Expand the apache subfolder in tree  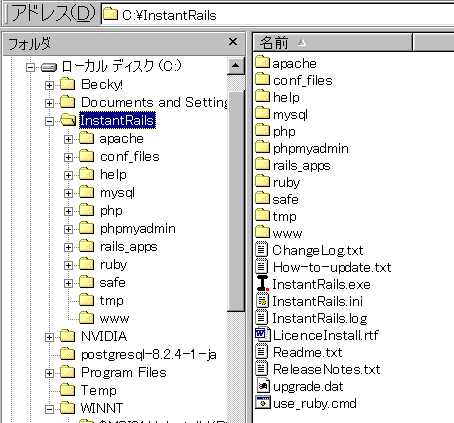pyautogui.click(x=68, y=139)
